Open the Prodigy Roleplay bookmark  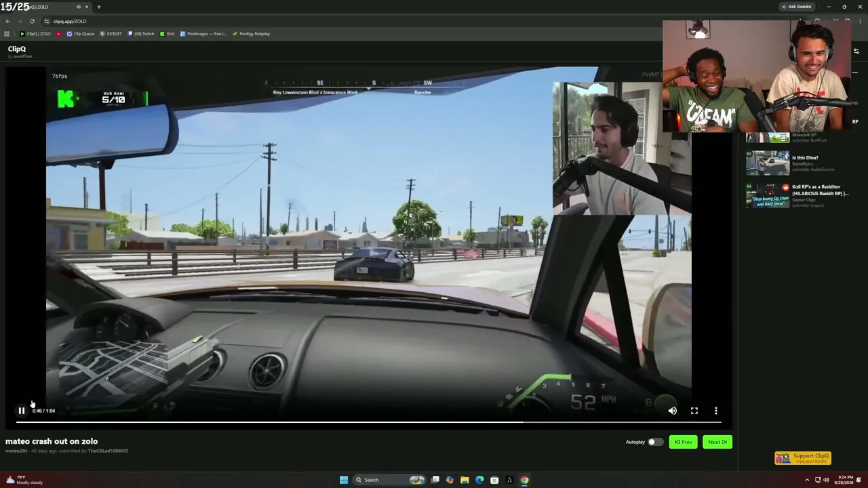pyautogui.click(x=251, y=34)
